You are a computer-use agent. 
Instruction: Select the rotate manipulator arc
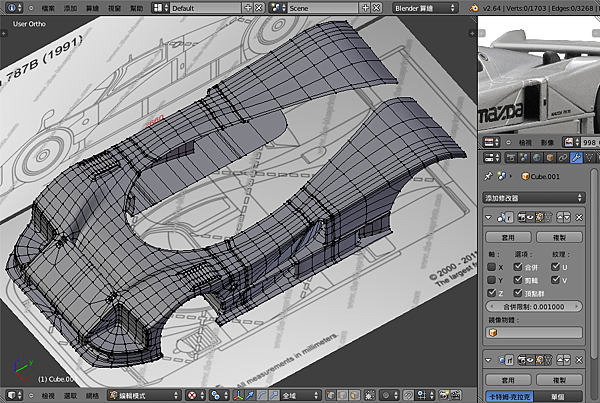[x=262, y=395]
